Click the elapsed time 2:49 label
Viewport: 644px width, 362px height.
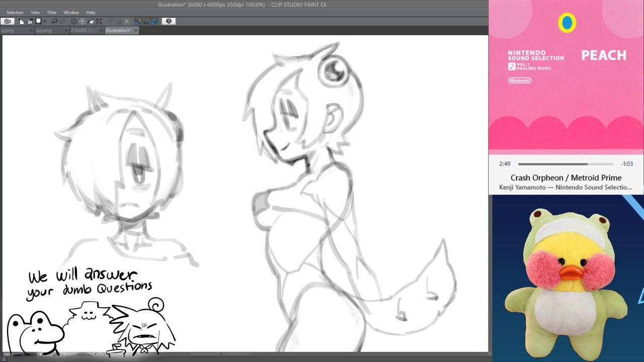(x=505, y=164)
